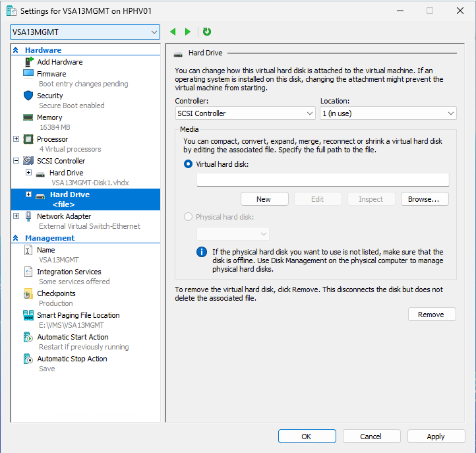This screenshot has height=453, width=476.
Task: Click the Remove button
Action: [x=431, y=315]
